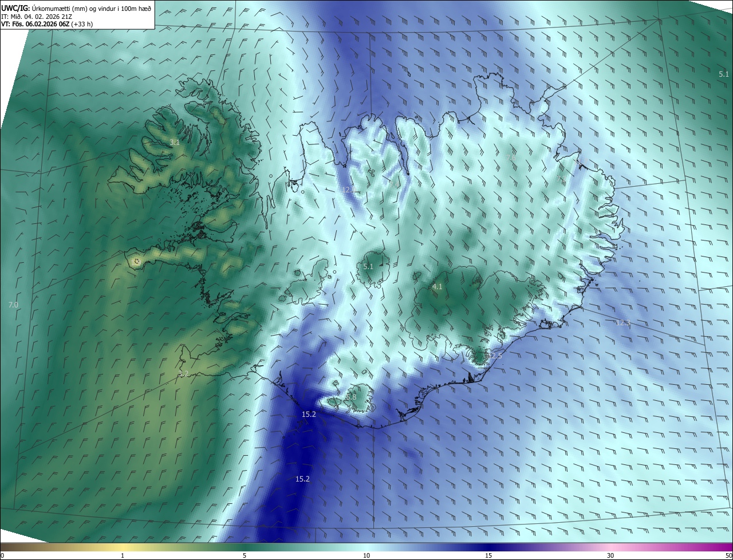Click the 30 tick label on color scale
This screenshot has height=560, width=733.
point(610,556)
